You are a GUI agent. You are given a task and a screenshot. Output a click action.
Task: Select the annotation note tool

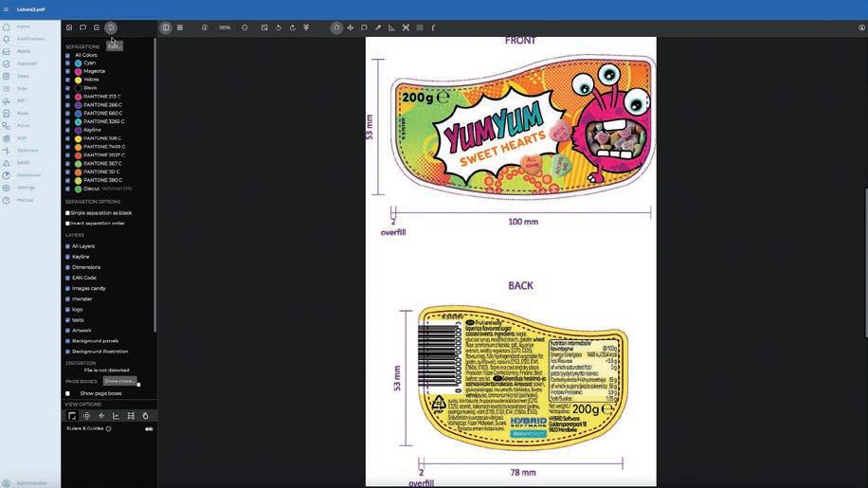point(364,27)
